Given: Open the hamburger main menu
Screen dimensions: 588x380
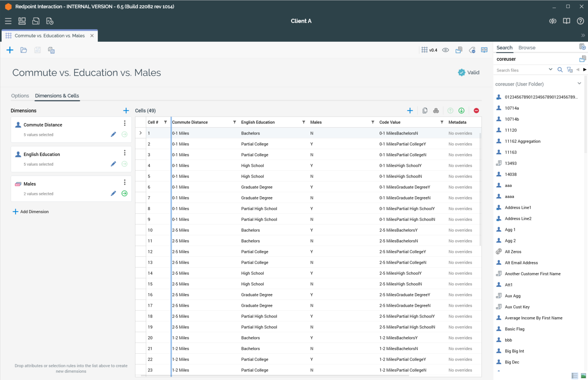Looking at the screenshot, I should tap(8, 21).
